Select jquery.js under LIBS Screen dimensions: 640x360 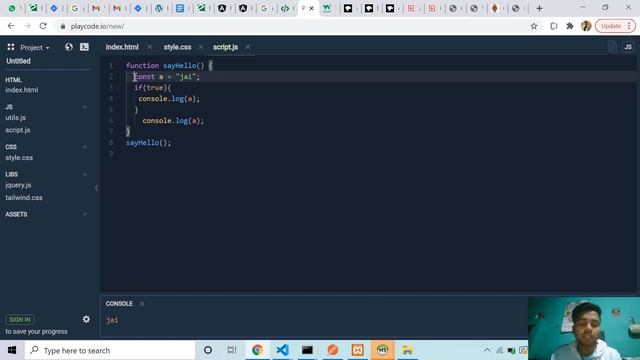coord(18,185)
